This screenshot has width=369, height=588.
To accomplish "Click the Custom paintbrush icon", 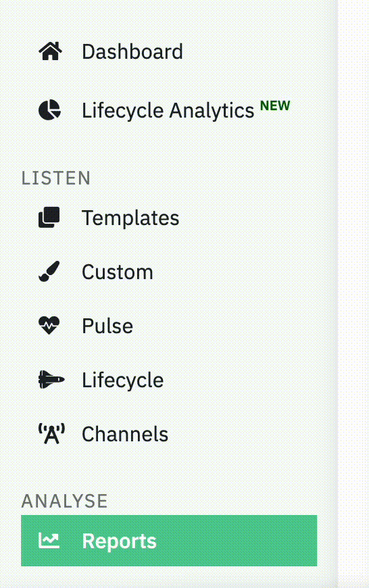I will click(x=49, y=272).
